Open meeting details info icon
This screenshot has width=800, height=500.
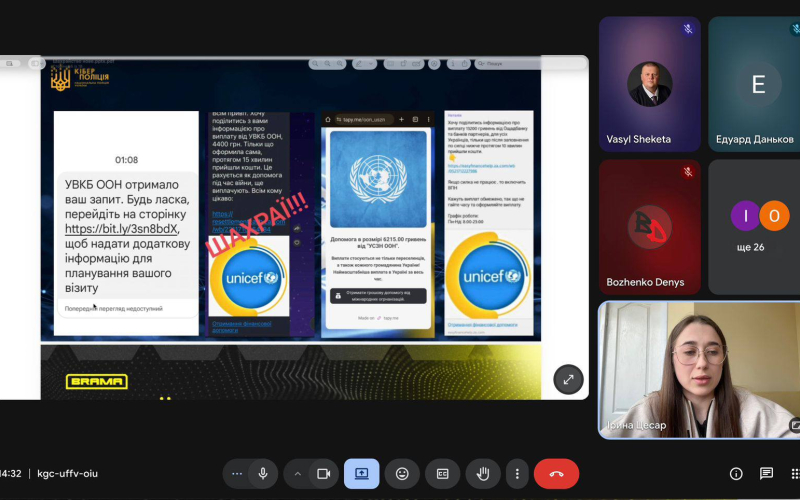(736, 473)
